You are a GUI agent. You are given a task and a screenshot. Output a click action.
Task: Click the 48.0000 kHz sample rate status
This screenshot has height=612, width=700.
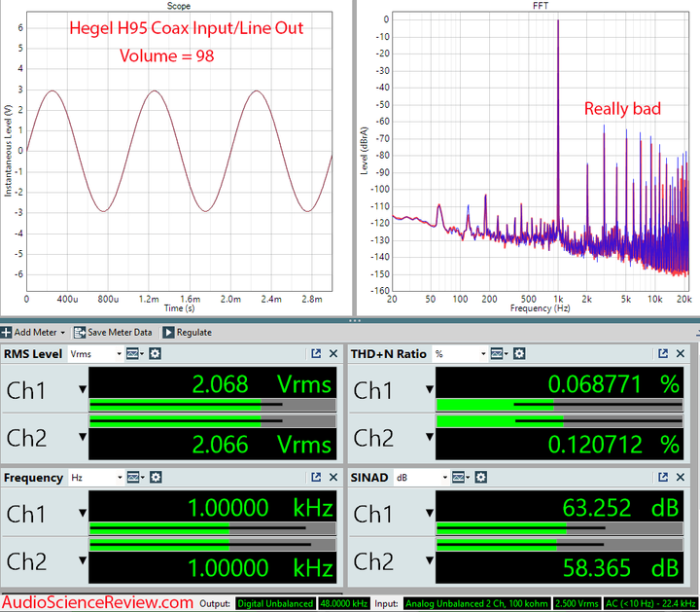pyautogui.click(x=344, y=604)
